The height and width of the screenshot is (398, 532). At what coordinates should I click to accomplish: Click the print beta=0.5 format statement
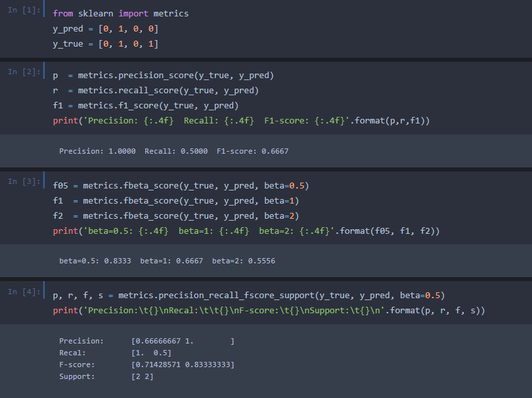246,231
